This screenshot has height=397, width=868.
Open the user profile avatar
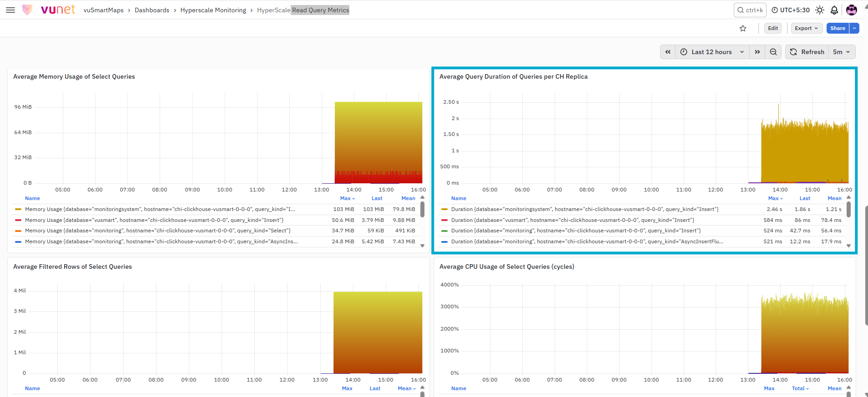point(852,10)
